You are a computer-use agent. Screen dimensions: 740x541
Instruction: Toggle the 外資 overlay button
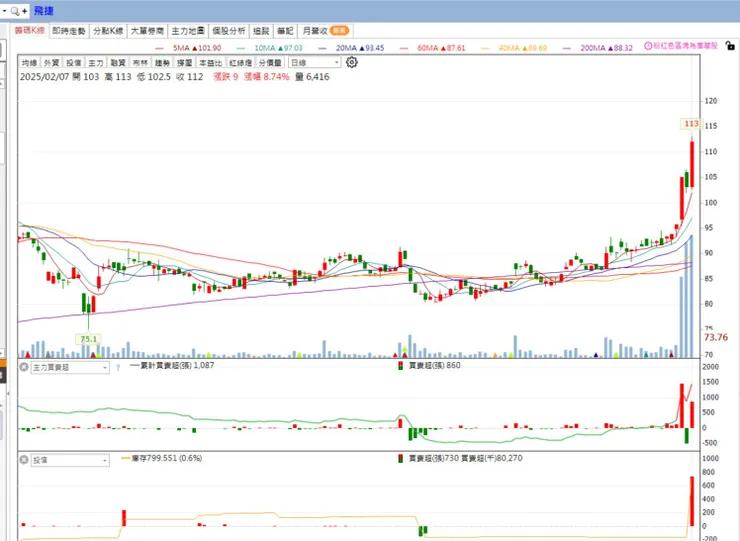click(51, 63)
